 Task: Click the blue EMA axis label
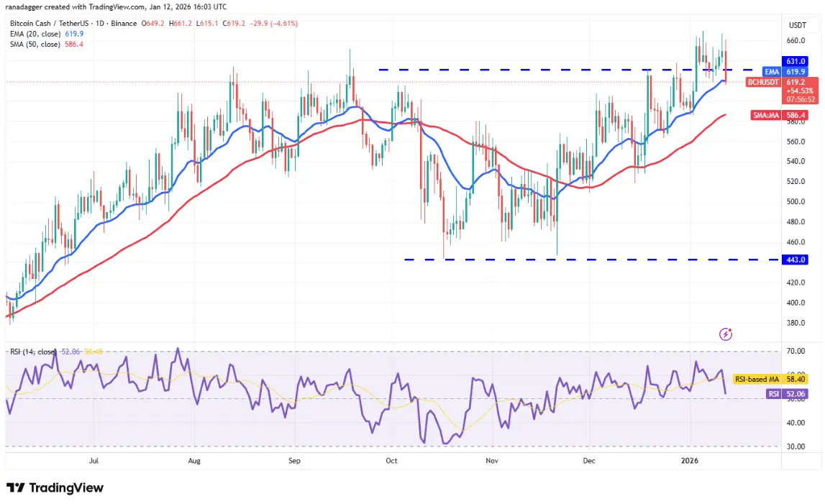pyautogui.click(x=771, y=72)
